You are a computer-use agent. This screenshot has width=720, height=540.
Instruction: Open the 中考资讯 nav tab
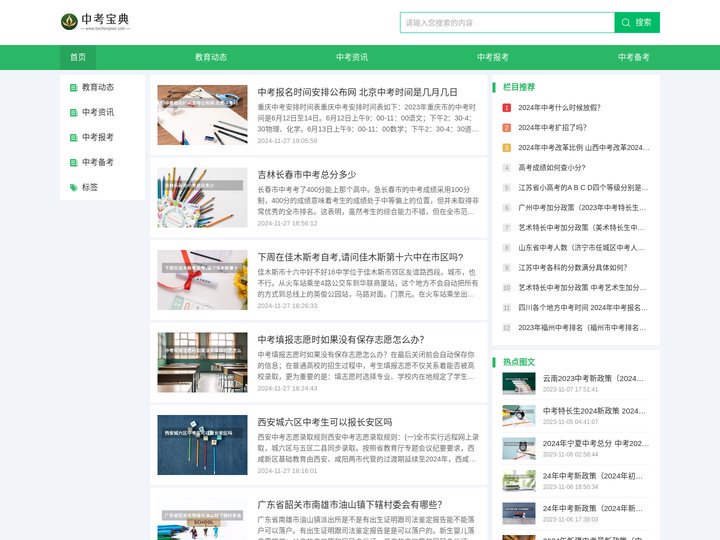click(x=352, y=57)
